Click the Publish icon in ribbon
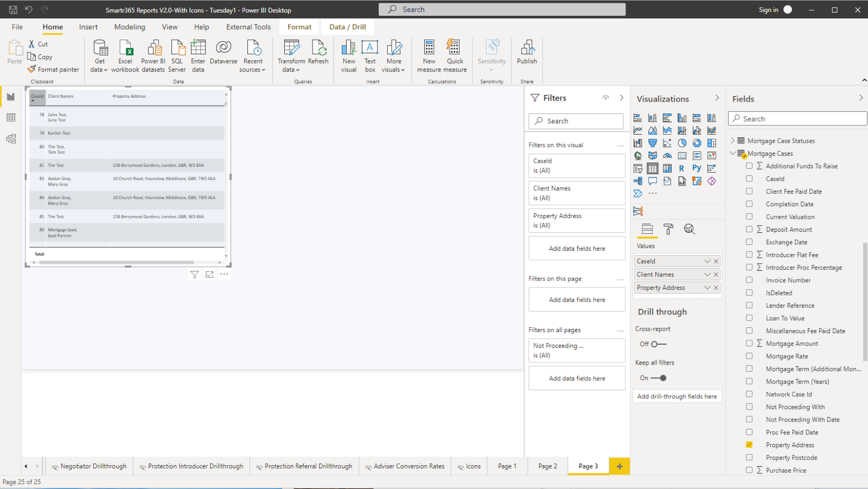868x489 pixels. point(527,53)
